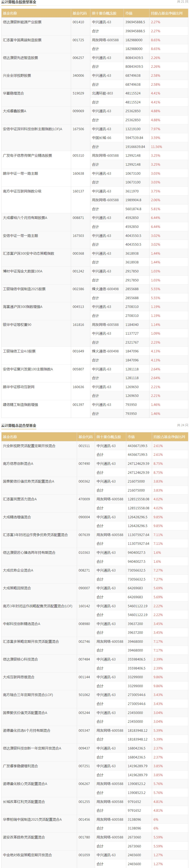Select 博时中证淘金大数据100A fund name

click(x=23, y=271)
